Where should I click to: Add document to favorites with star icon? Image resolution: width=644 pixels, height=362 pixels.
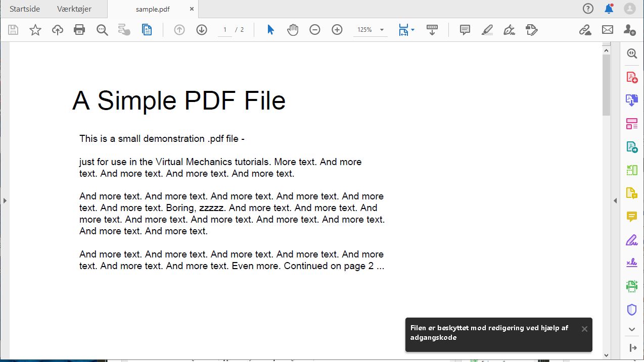(x=35, y=30)
